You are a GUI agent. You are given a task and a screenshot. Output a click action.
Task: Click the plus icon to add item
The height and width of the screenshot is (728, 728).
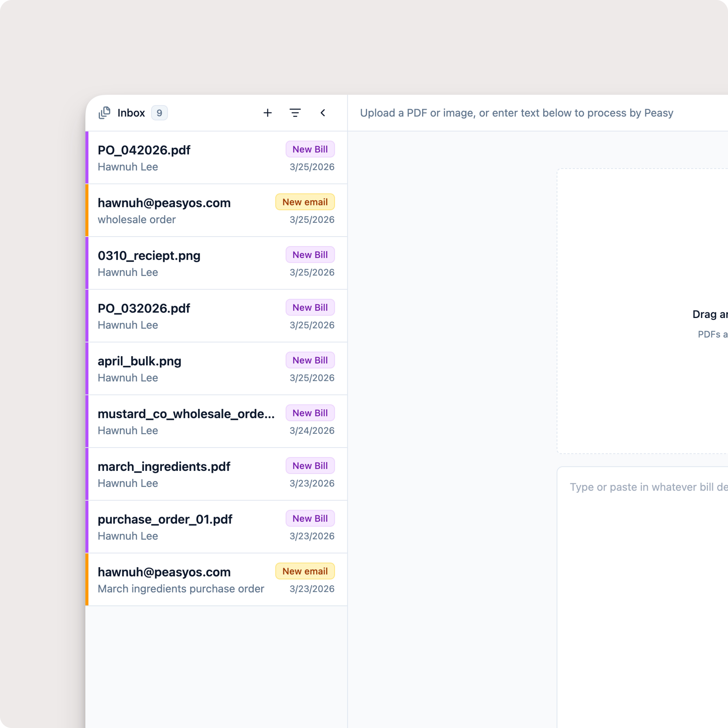(268, 113)
